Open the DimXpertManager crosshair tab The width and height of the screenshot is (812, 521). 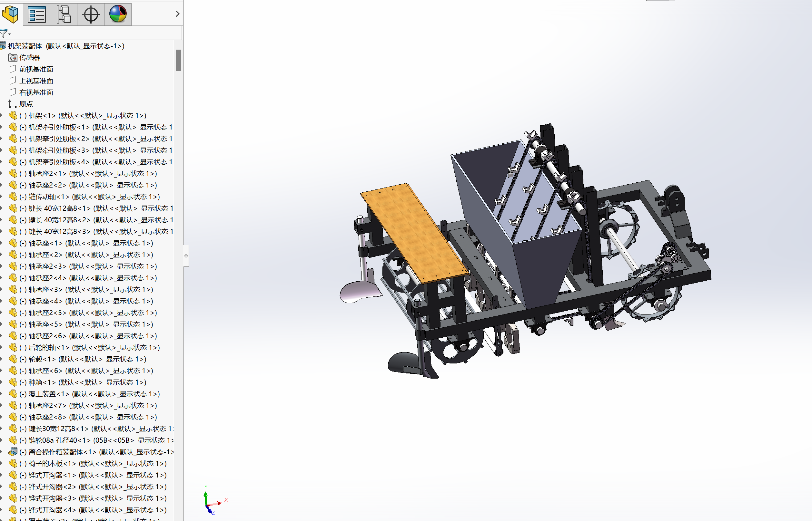point(91,14)
